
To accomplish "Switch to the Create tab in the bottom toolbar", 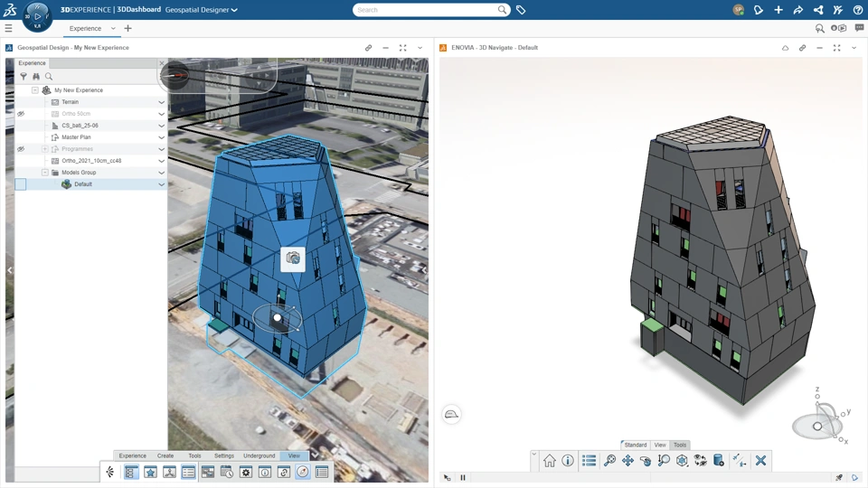I will [165, 455].
